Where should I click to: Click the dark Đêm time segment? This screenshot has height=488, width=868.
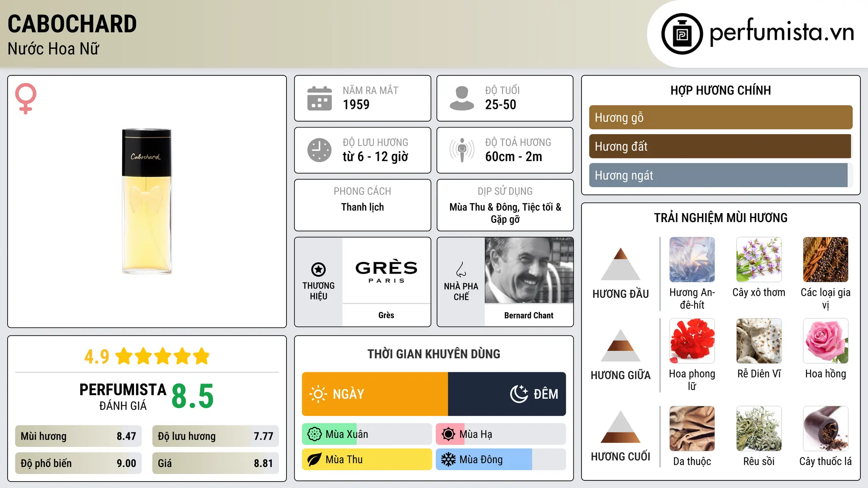click(x=507, y=394)
